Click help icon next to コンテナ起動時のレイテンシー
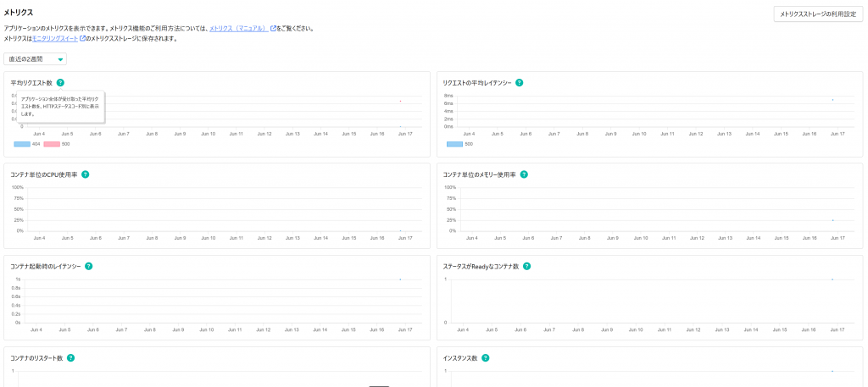868x387 pixels. point(88,267)
